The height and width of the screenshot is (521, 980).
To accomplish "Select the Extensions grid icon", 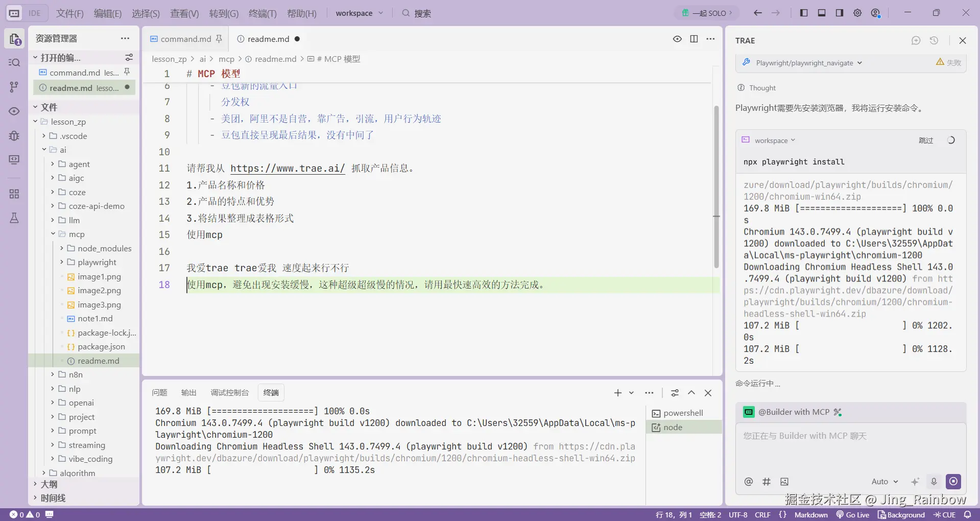I will [14, 194].
